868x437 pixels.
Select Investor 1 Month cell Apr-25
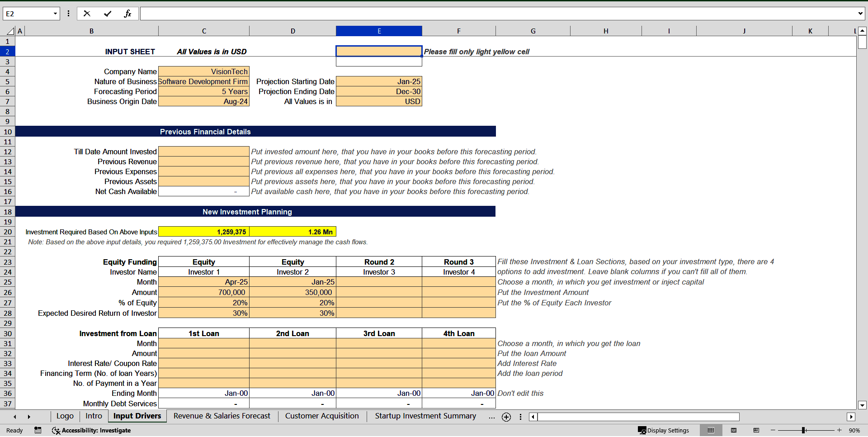[x=204, y=282]
